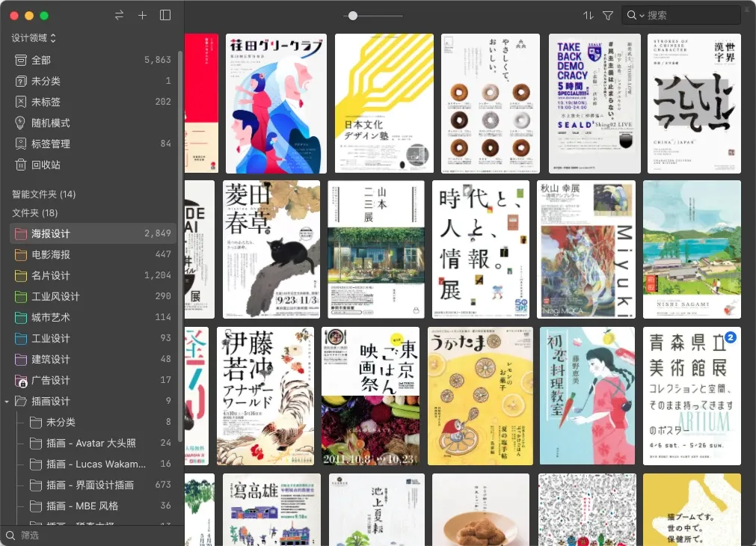
Task: Select the 建筑设计 folder
Action: [93, 359]
